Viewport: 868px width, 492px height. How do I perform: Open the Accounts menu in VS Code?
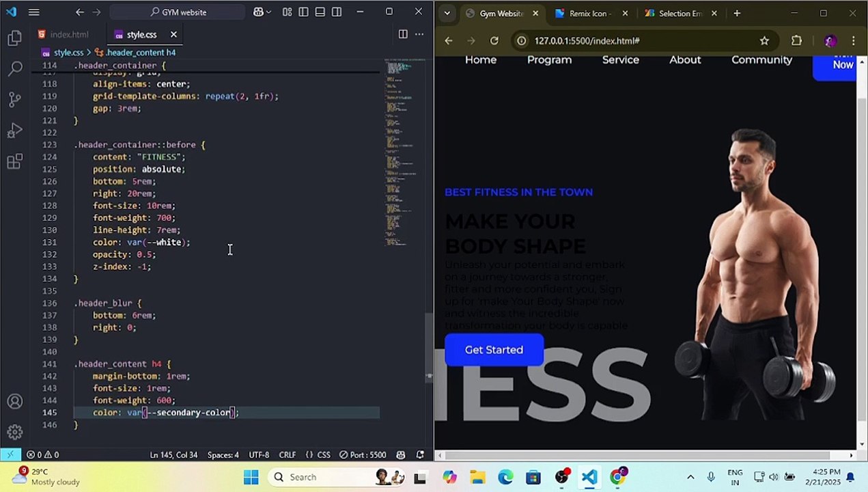click(14, 402)
